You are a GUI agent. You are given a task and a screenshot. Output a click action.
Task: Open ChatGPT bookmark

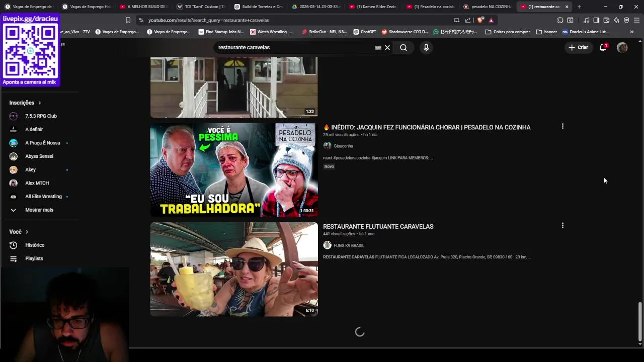click(365, 32)
